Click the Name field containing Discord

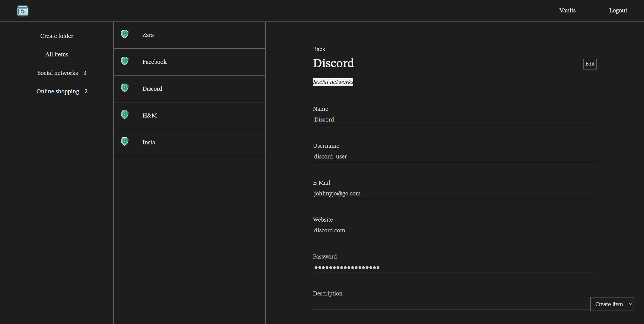454,120
